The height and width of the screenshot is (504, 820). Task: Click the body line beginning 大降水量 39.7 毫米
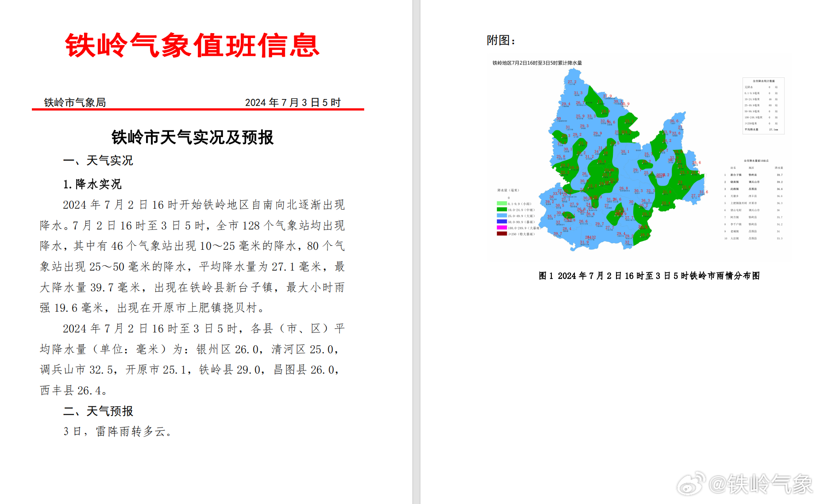pos(192,287)
